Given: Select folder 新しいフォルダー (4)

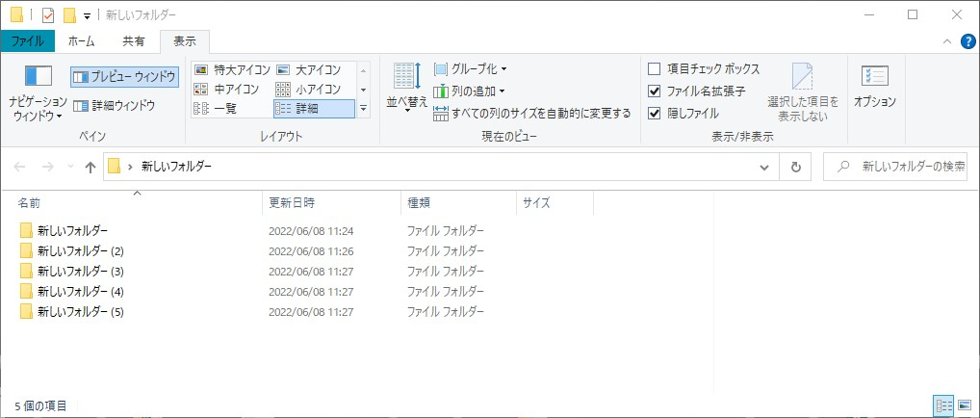Looking at the screenshot, I should (x=81, y=291).
